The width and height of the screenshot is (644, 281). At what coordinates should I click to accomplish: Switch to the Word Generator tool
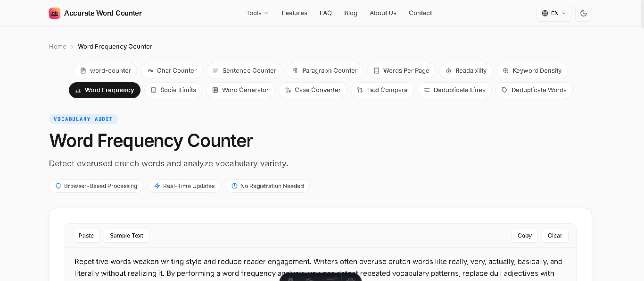[x=240, y=90]
